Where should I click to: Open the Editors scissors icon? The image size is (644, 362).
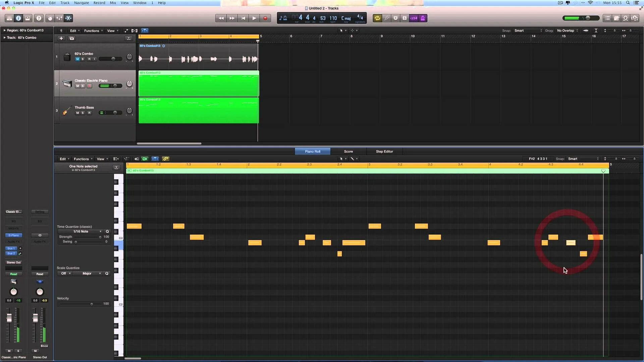pos(68,18)
